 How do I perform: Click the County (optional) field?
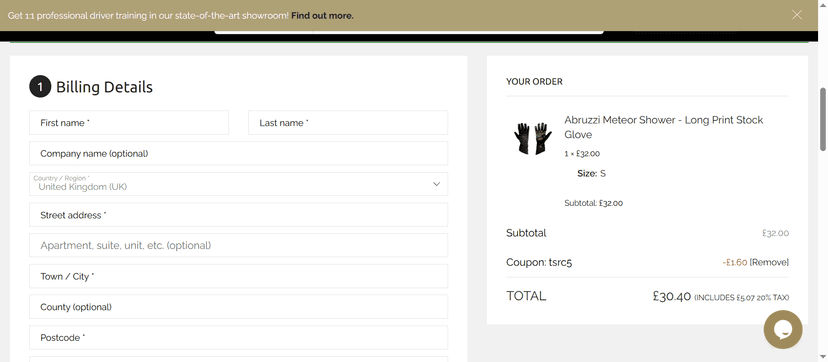click(x=239, y=307)
